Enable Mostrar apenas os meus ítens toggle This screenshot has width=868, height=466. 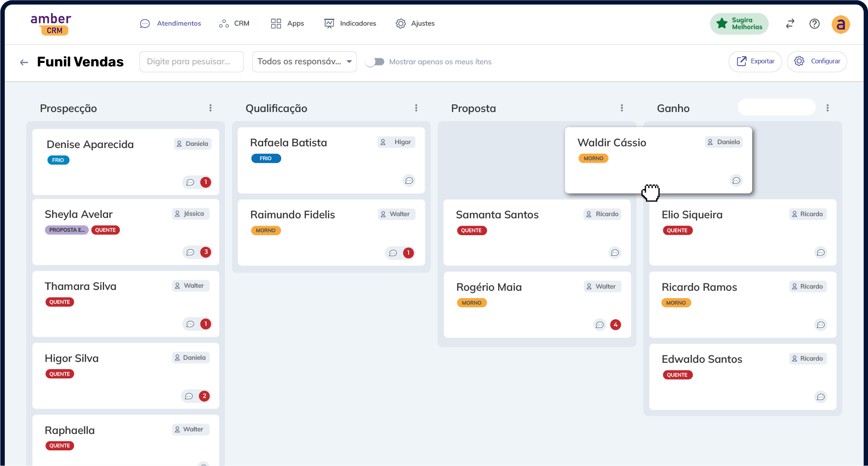(x=375, y=62)
